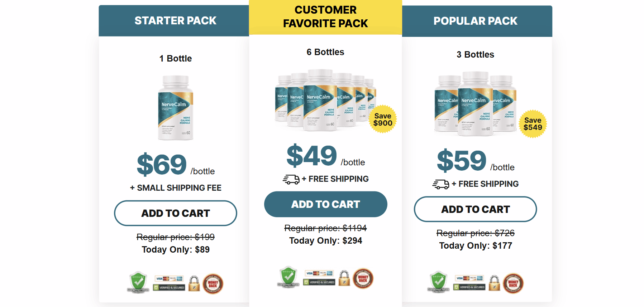Click the padlock icon in the Customer Favorite pack
Image resolution: width=644 pixels, height=307 pixels.
pos(344,278)
